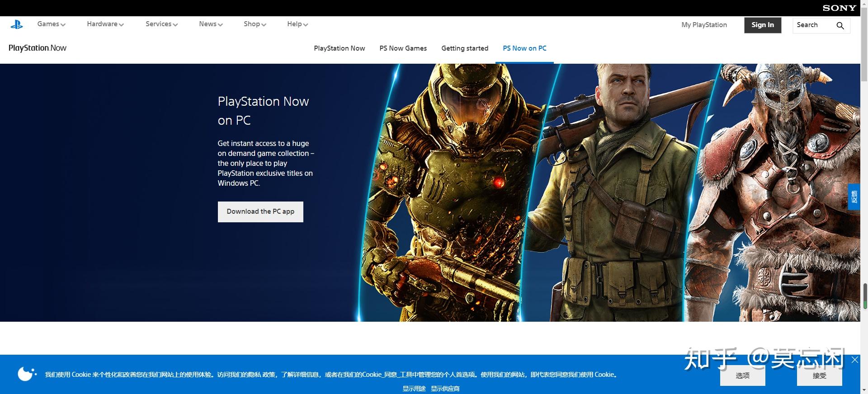Viewport: 868px width, 394px height.
Task: Select the PS Now on PC tab
Action: tap(524, 48)
